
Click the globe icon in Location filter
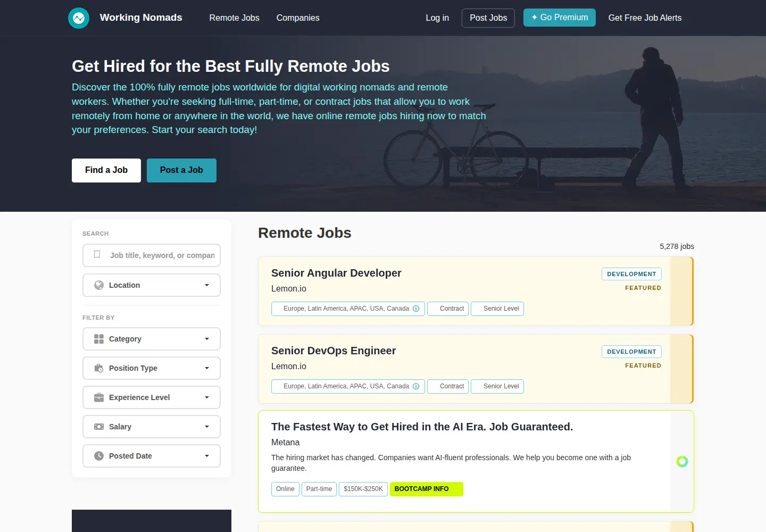click(99, 285)
